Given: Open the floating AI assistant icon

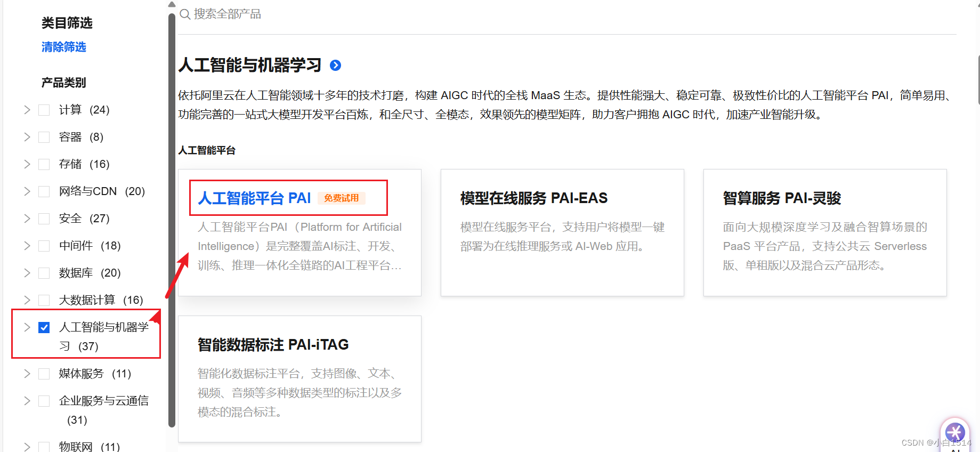Looking at the screenshot, I should tap(955, 433).
